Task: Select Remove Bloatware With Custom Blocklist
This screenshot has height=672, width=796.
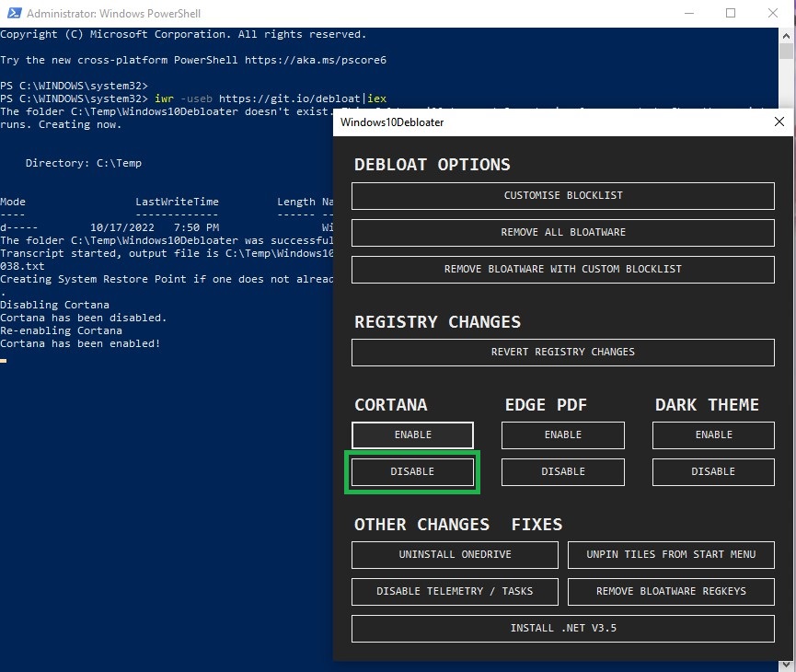Action: click(x=562, y=269)
